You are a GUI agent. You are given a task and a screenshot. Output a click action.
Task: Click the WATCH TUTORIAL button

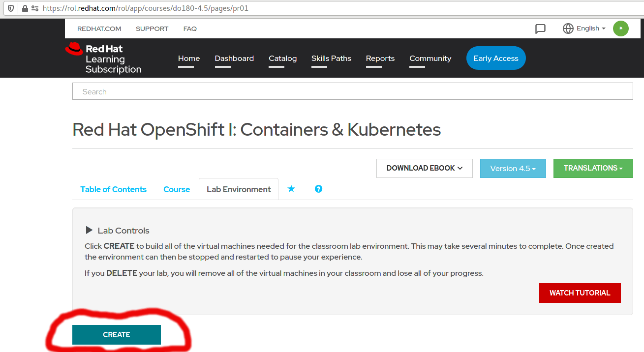[580, 293]
